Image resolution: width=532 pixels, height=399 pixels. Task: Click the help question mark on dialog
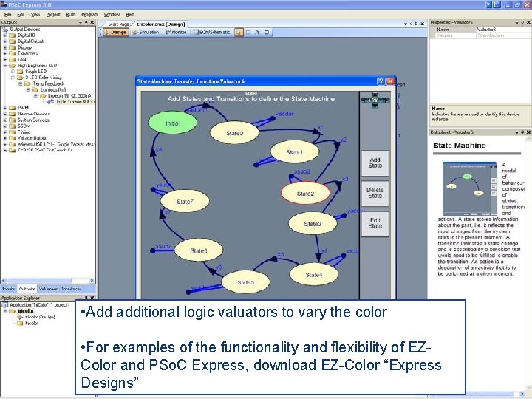pyautogui.click(x=381, y=81)
